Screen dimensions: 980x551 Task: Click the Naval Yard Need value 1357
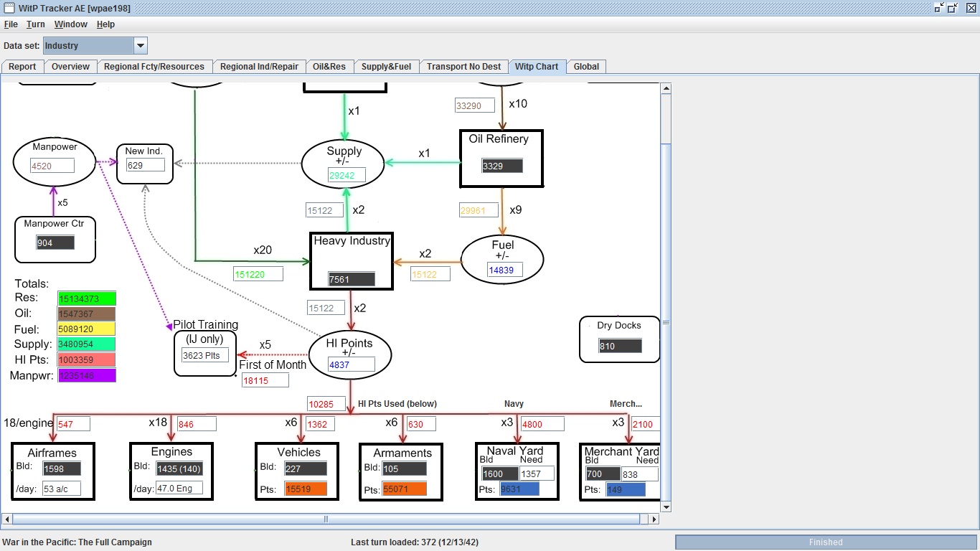coord(537,474)
